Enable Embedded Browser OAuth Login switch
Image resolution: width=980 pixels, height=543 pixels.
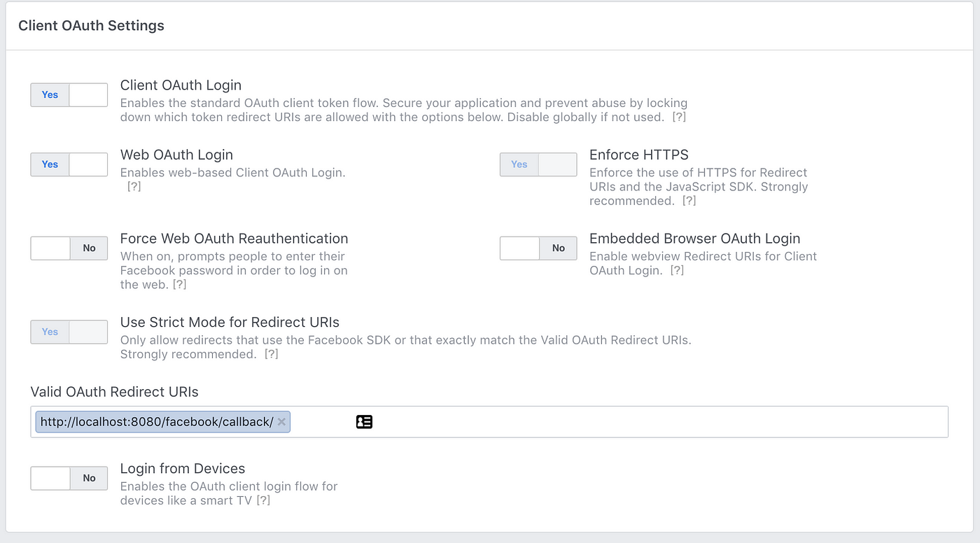(538, 248)
